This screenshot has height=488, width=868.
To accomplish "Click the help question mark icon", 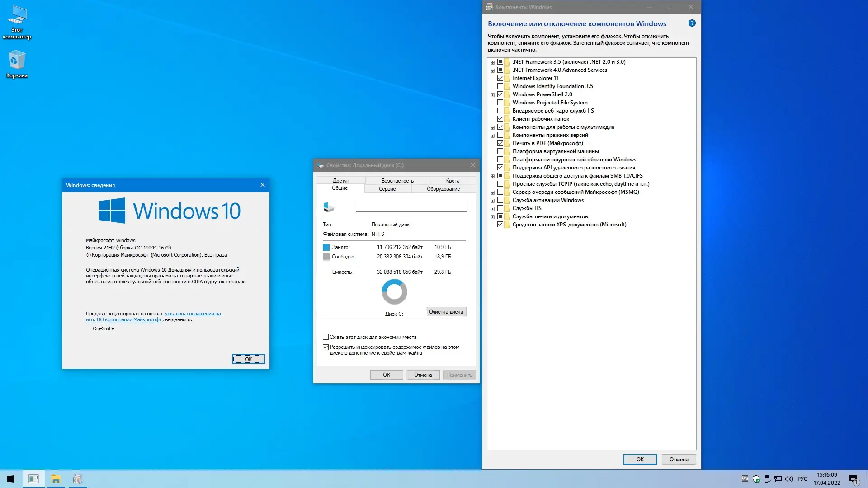I will [x=692, y=23].
